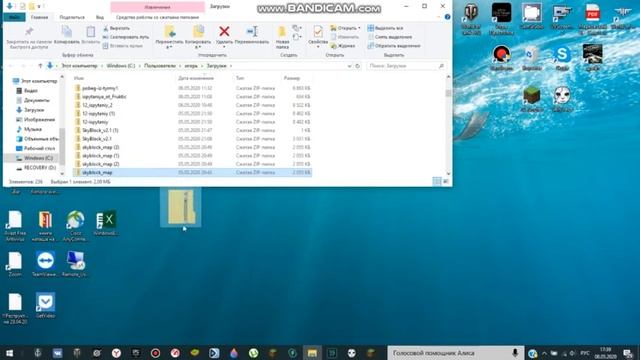Click the Изменить (Edit) button in ribbon
This screenshot has width=640, height=360.
(x=345, y=37)
